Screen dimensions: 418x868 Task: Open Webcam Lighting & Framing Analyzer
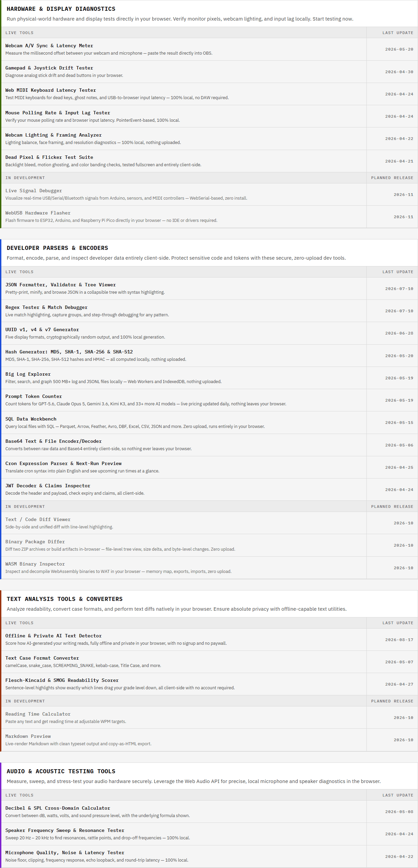click(53, 135)
